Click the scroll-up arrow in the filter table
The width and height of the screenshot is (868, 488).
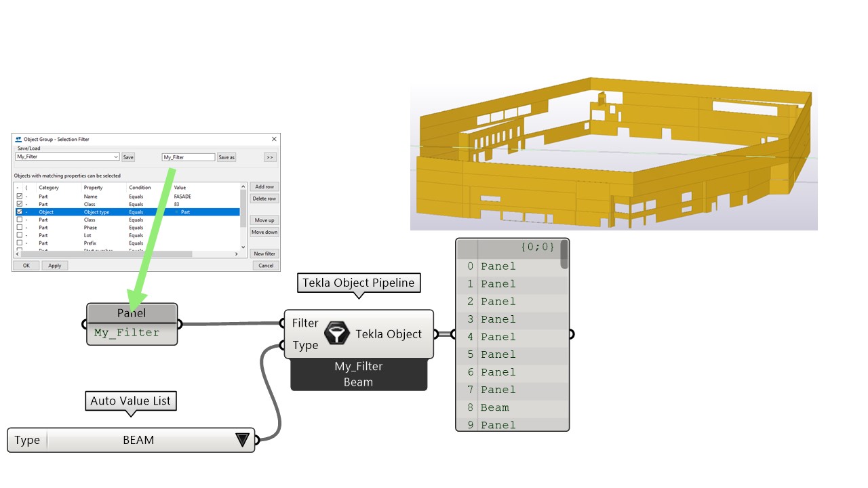coord(243,188)
